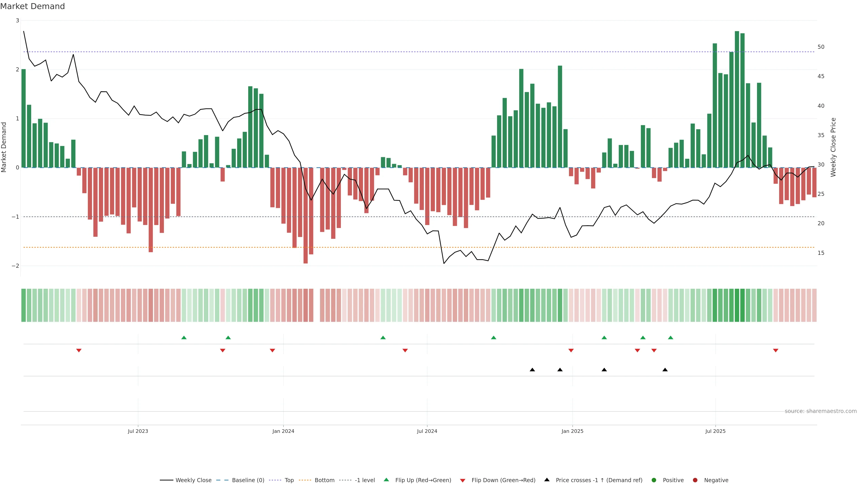The image size is (868, 488).
Task: Click the Jan 2024 x-axis label
Action: (x=283, y=431)
